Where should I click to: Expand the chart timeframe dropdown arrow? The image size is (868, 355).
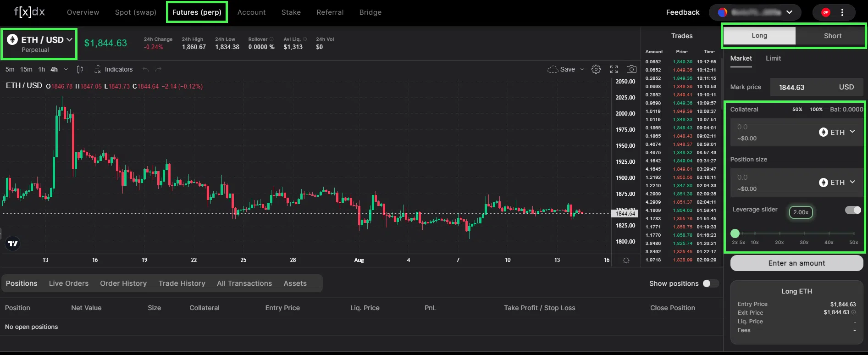(x=66, y=69)
